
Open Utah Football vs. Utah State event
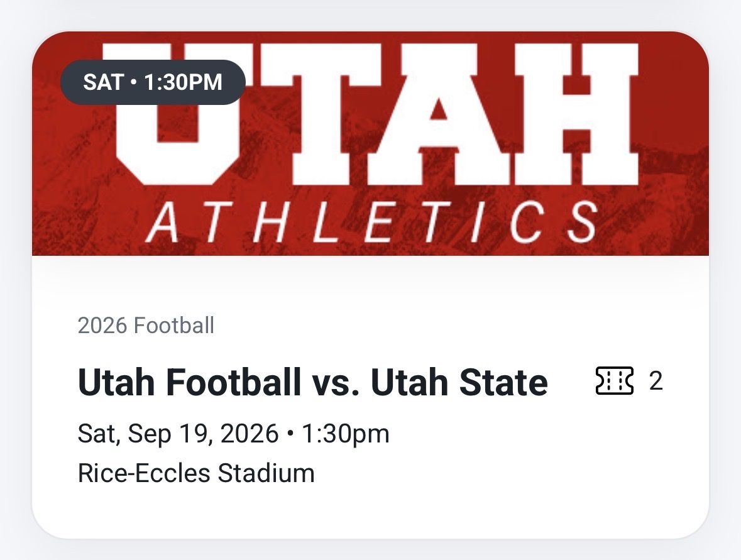312,382
